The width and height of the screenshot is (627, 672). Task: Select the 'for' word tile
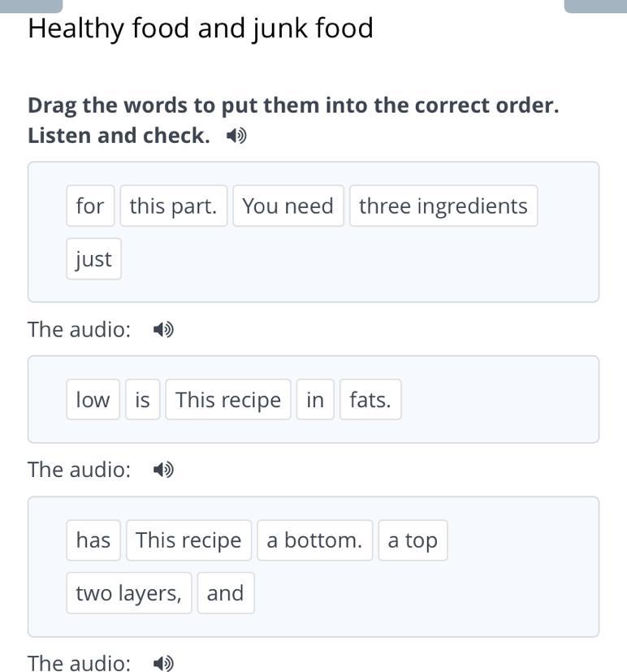[90, 206]
